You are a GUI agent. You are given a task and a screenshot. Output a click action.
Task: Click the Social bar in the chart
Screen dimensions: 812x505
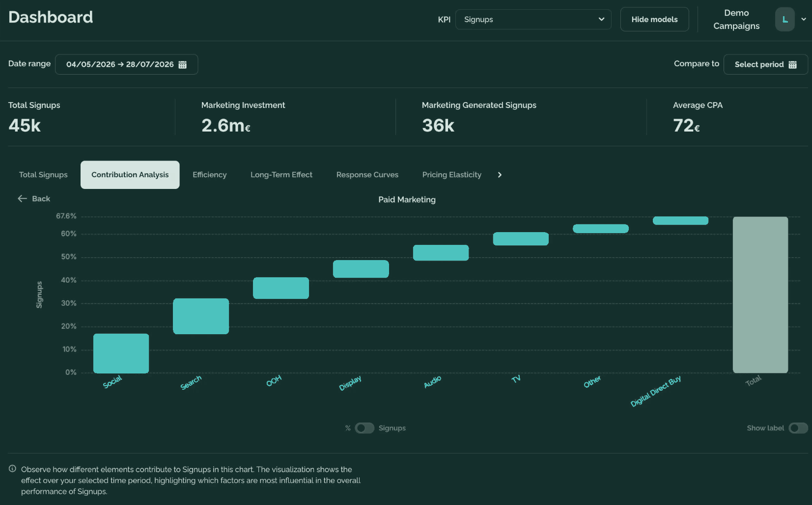[121, 353]
